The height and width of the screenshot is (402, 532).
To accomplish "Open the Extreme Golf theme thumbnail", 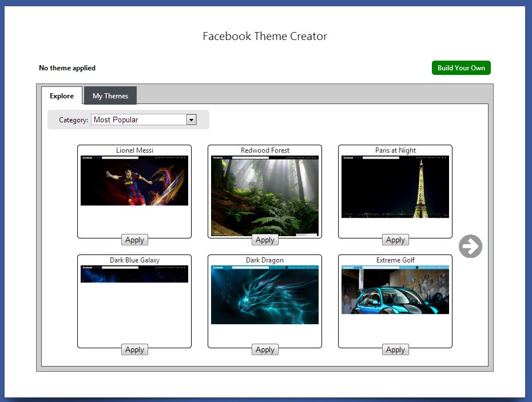I will pos(395,290).
